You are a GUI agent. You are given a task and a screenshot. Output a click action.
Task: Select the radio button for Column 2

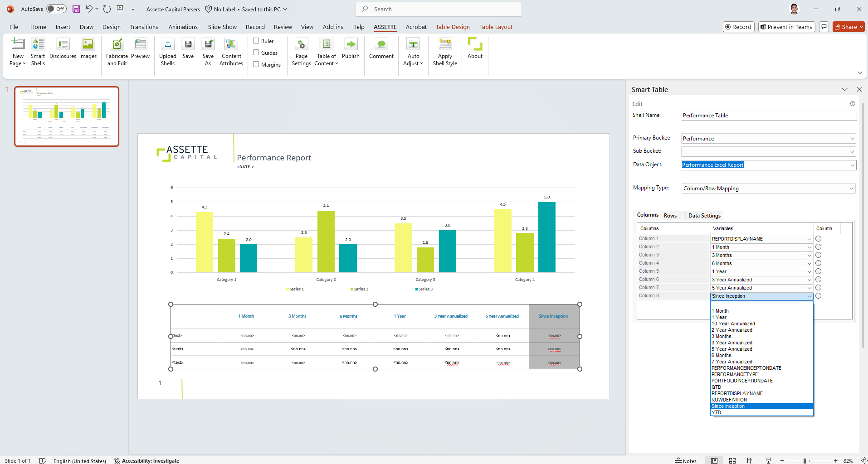point(818,247)
